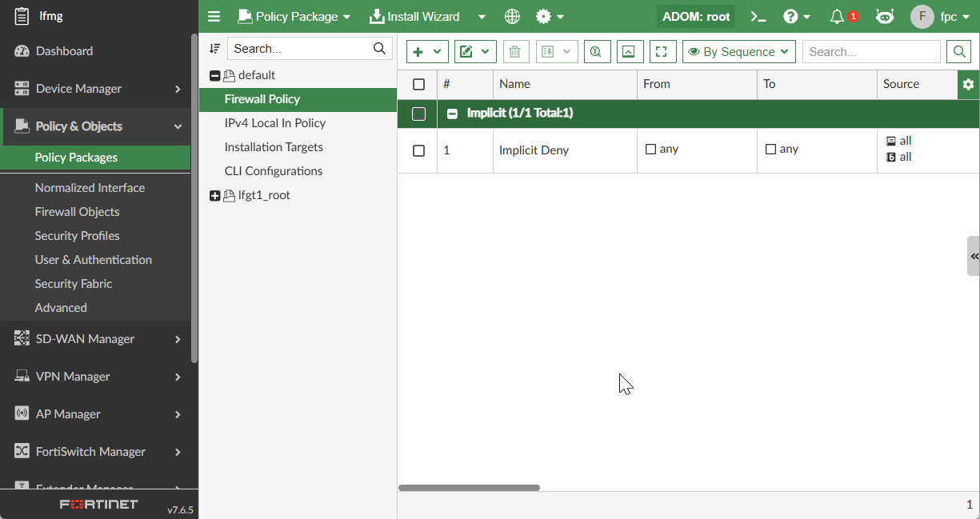980x519 pixels.
Task: Open the disabled section/import dropdown button
Action: [557, 52]
